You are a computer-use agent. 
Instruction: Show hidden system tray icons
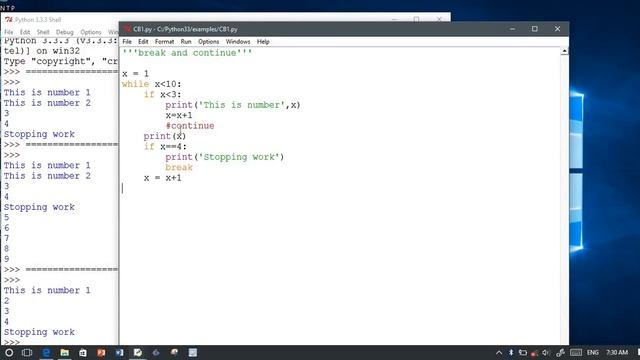tap(499, 352)
